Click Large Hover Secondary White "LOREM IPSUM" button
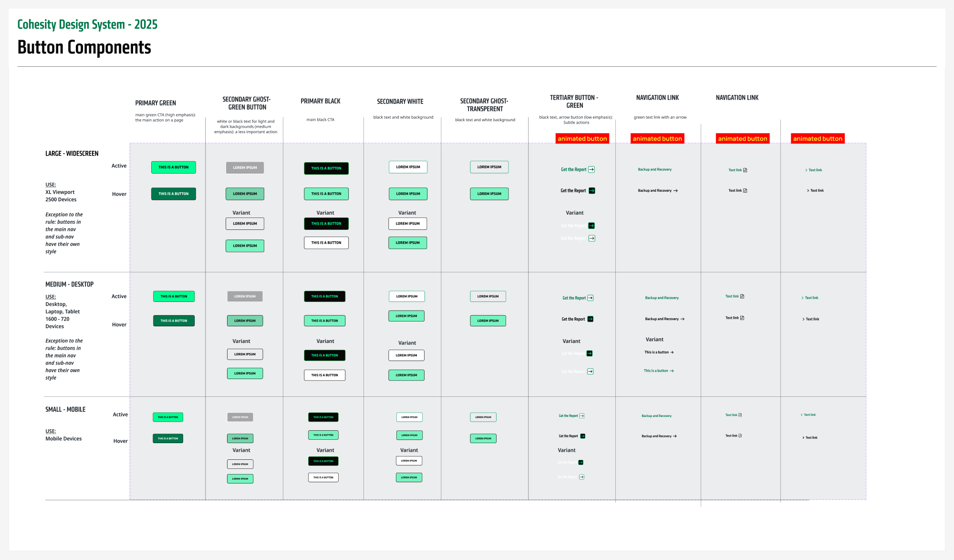 408,194
